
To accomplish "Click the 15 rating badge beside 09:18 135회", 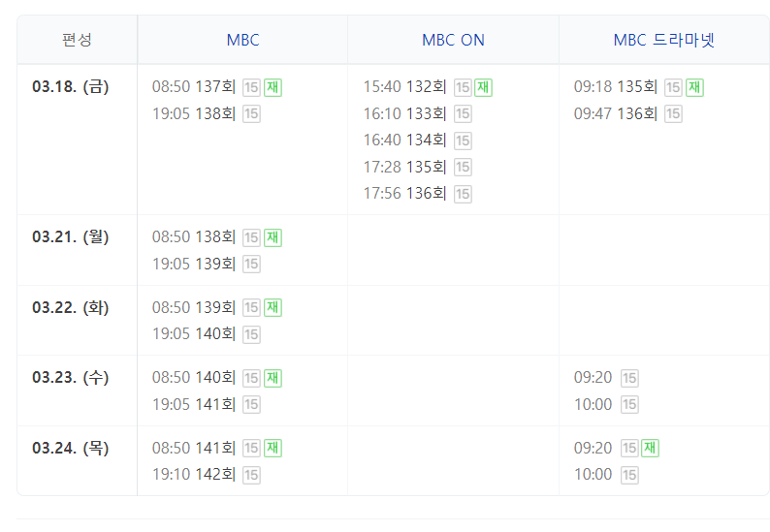I will click(x=673, y=87).
